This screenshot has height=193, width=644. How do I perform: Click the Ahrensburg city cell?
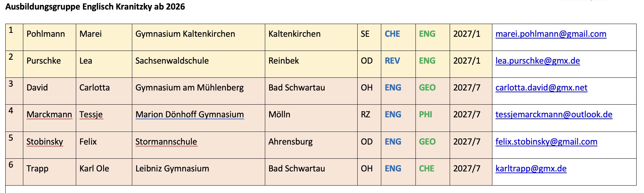(290, 142)
